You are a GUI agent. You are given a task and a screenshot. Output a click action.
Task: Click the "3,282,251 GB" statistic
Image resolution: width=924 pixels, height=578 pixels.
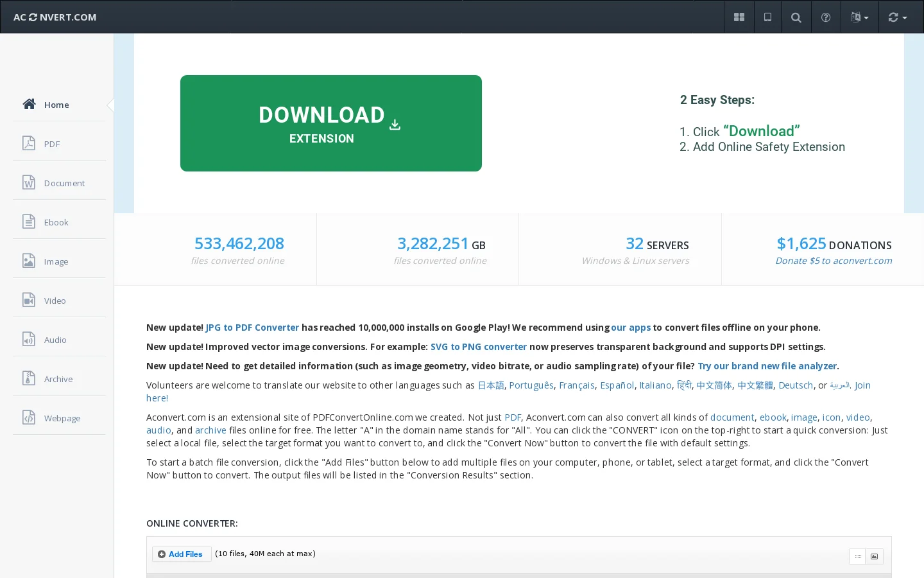pyautogui.click(x=441, y=244)
